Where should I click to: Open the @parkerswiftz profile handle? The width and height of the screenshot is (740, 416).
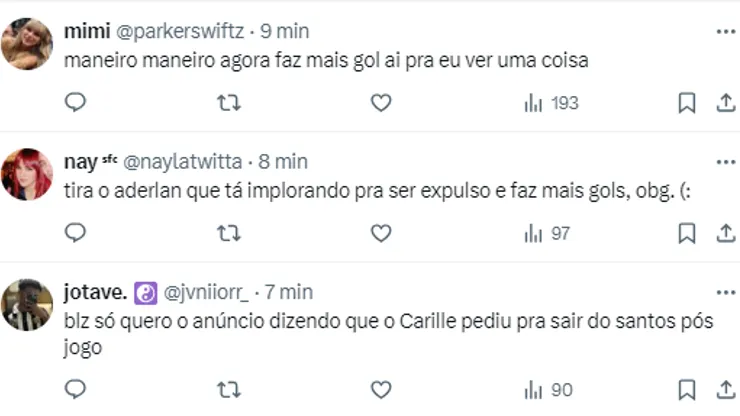(180, 32)
